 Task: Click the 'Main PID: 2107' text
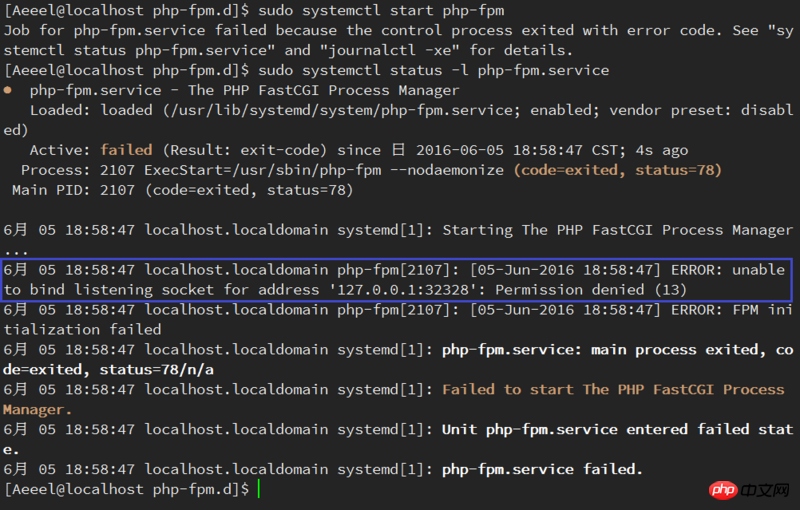coord(73,190)
